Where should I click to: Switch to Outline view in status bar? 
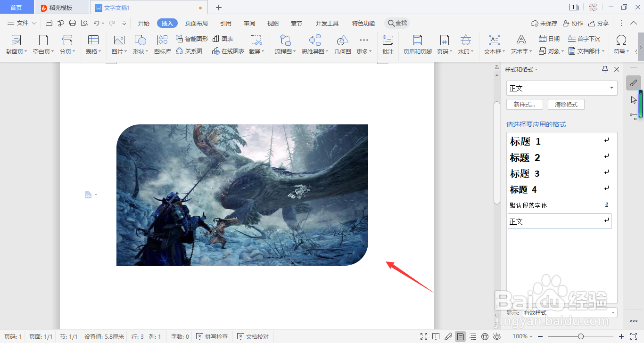click(x=473, y=336)
